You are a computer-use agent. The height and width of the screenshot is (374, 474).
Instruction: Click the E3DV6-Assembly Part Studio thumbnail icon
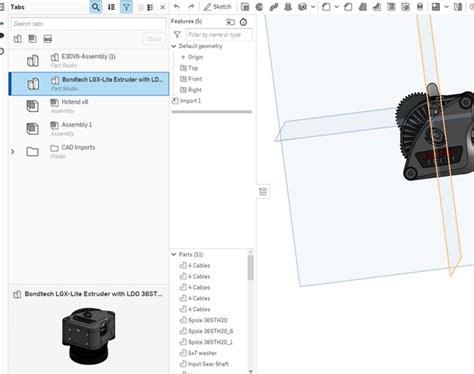click(x=33, y=61)
